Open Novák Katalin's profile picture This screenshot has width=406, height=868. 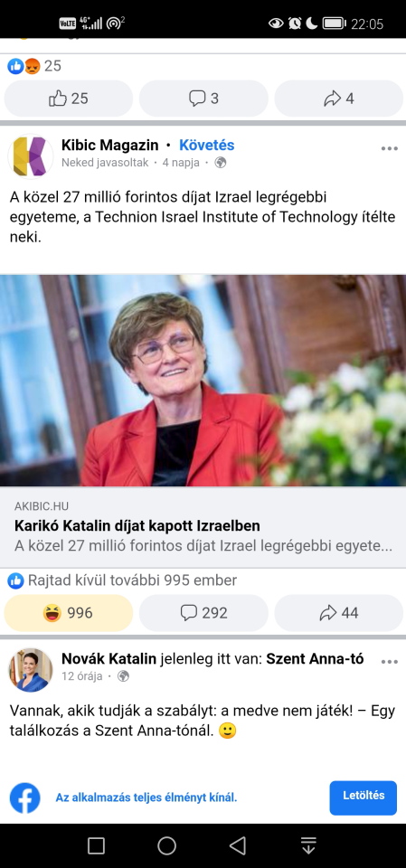31,670
